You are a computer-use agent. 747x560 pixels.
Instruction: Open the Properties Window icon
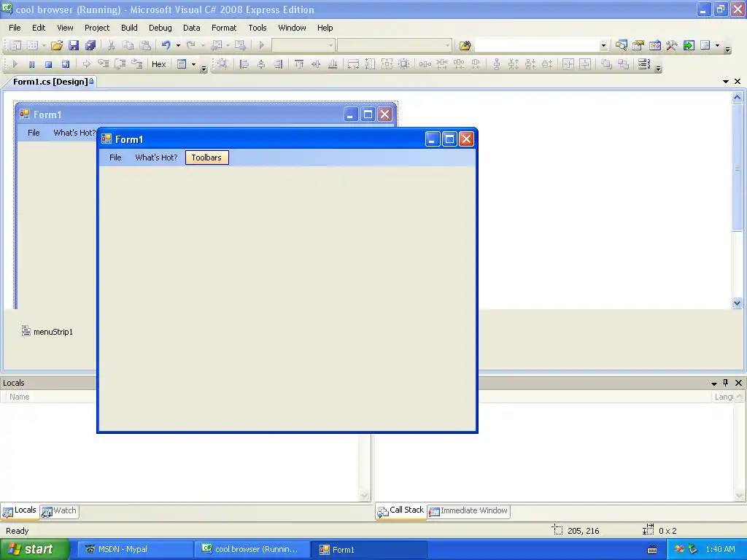point(638,45)
